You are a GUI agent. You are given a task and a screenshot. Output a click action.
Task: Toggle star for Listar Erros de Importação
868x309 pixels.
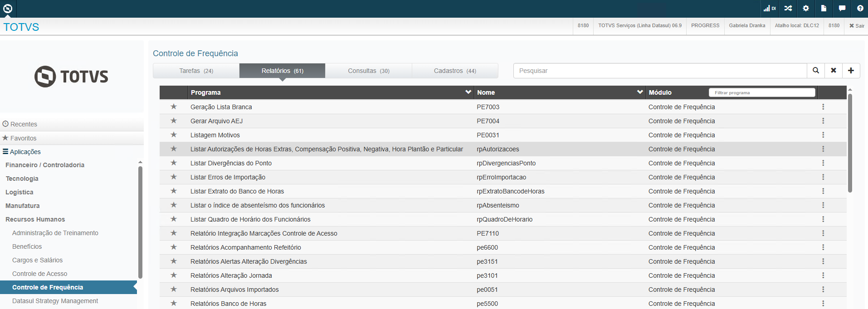tap(174, 177)
